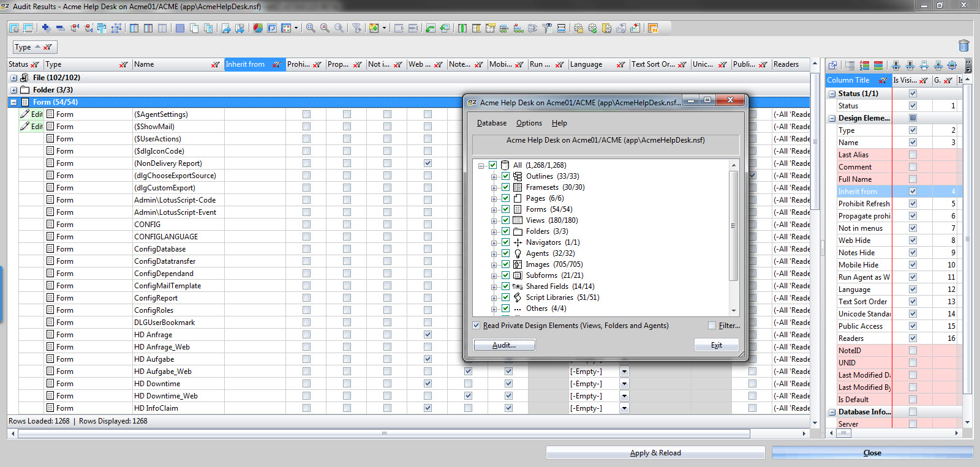Image resolution: width=980 pixels, height=467 pixels.
Task: Click the pop-out arrow icon in column panel
Action: click(832, 65)
